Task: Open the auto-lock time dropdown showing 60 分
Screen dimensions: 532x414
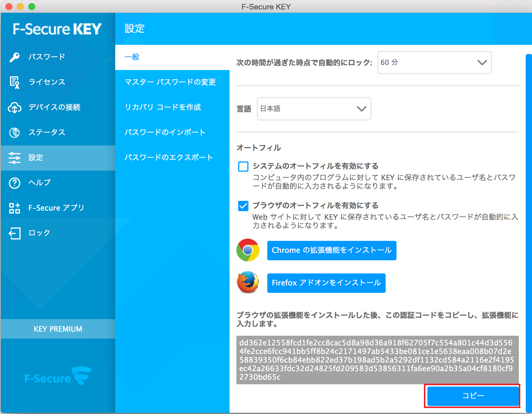Action: click(435, 63)
